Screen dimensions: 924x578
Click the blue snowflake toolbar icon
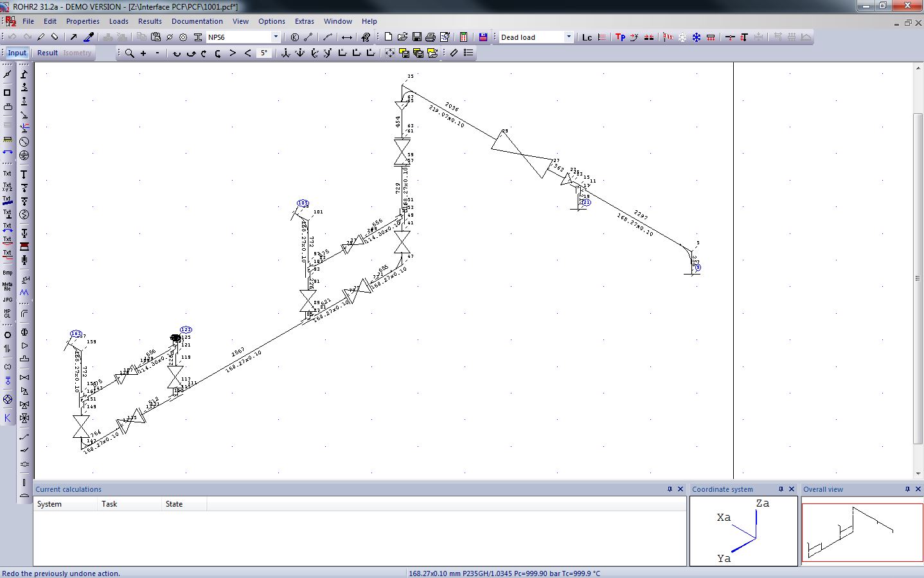tap(696, 37)
